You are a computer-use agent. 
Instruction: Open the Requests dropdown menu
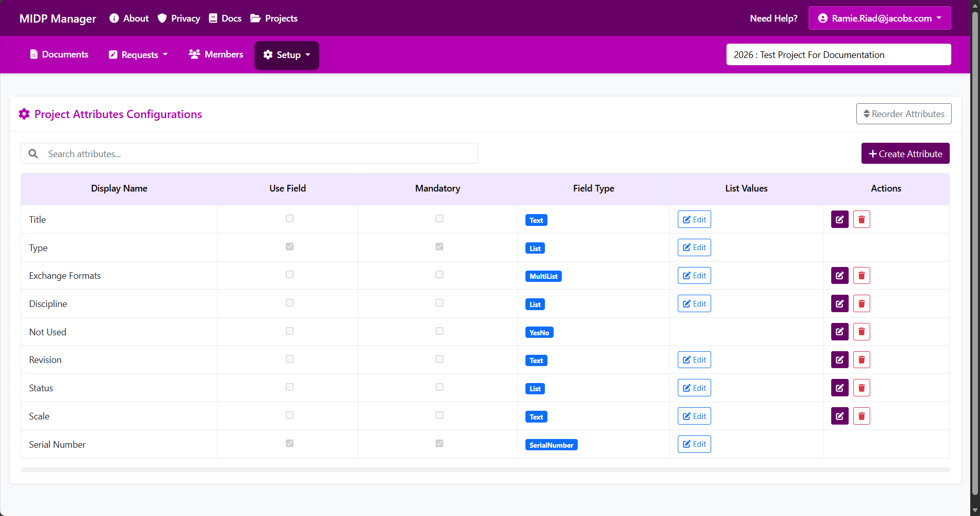point(139,54)
